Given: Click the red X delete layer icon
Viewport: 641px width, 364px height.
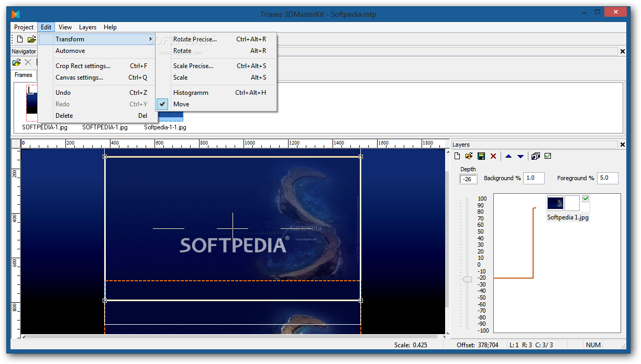Looking at the screenshot, I should coord(493,156).
